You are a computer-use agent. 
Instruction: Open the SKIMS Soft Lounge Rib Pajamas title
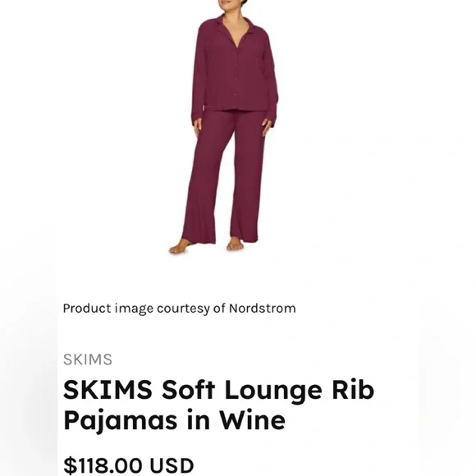tap(218, 405)
